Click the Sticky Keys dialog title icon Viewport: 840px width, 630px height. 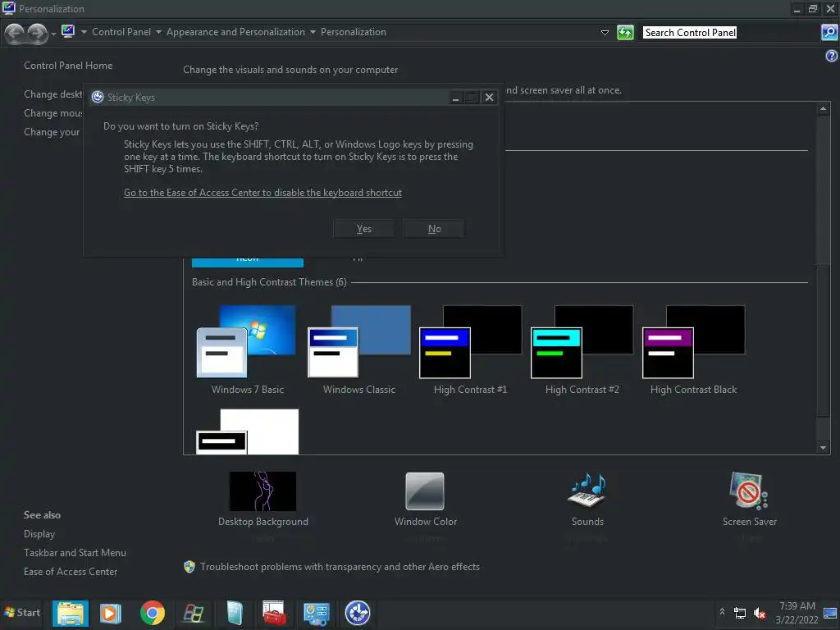[98, 97]
